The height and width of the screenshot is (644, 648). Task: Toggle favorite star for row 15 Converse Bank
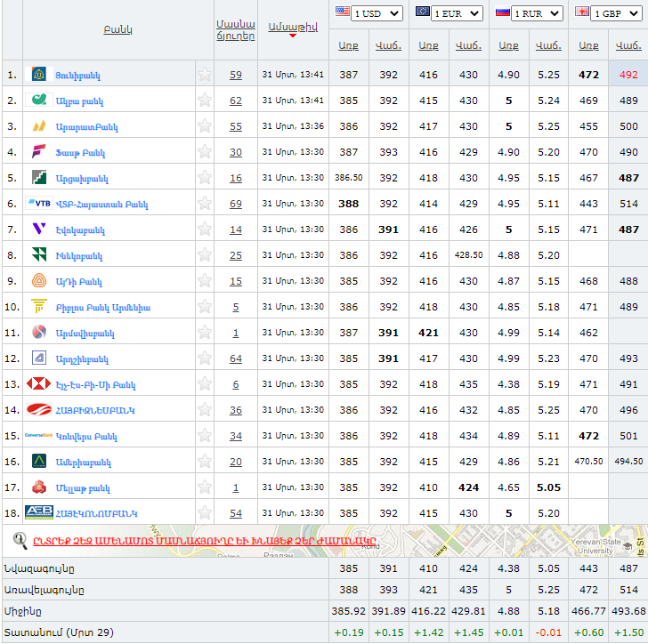click(204, 435)
